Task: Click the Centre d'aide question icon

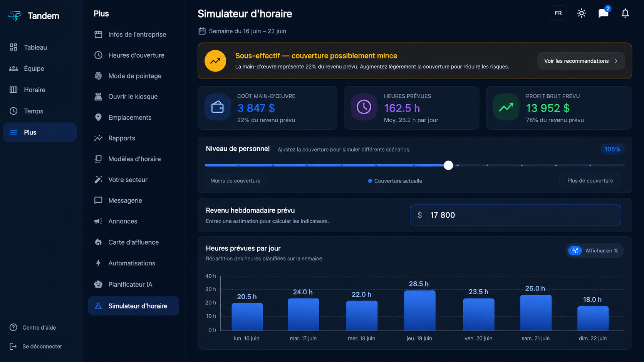Action: pyautogui.click(x=13, y=327)
